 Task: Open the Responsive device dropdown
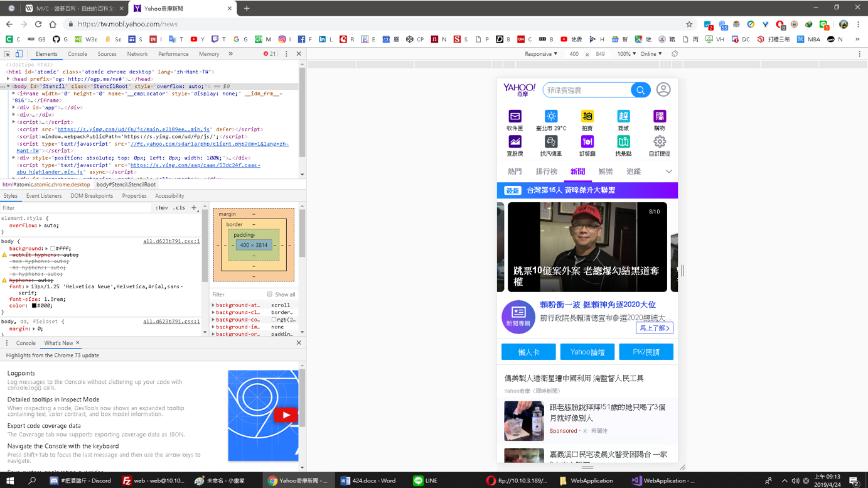point(541,54)
